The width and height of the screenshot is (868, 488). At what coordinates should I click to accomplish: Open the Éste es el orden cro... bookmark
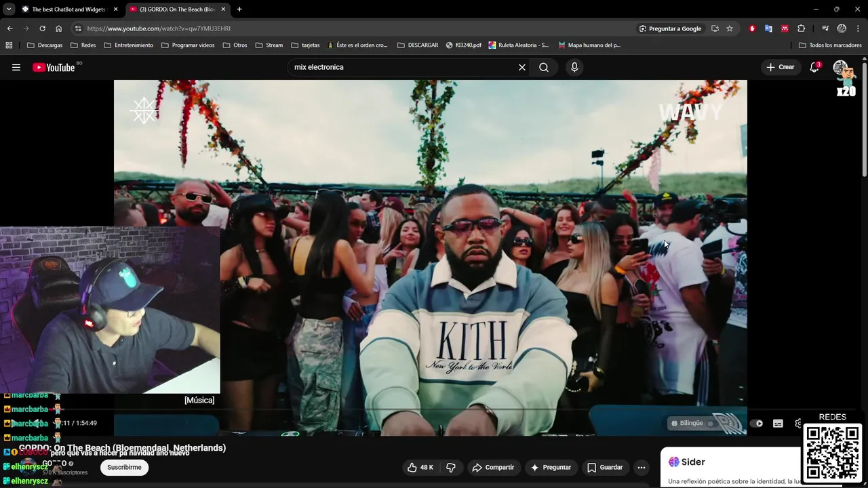(357, 45)
